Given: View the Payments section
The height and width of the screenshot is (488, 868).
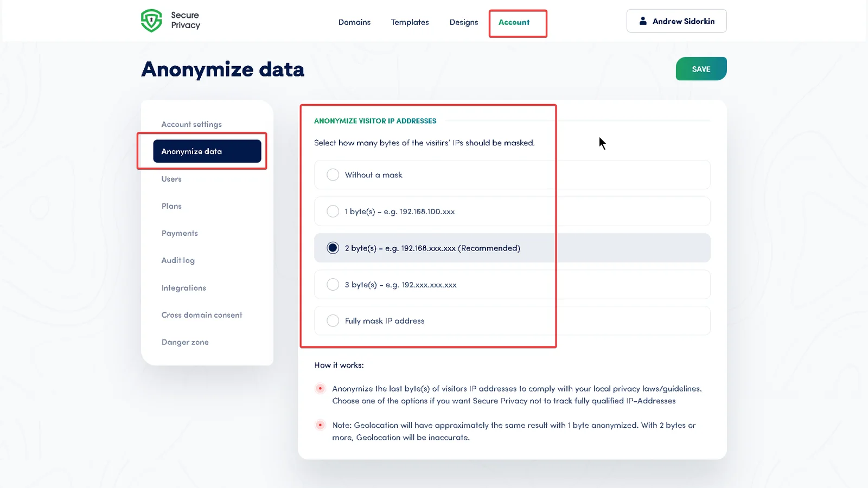Looking at the screenshot, I should (x=179, y=233).
